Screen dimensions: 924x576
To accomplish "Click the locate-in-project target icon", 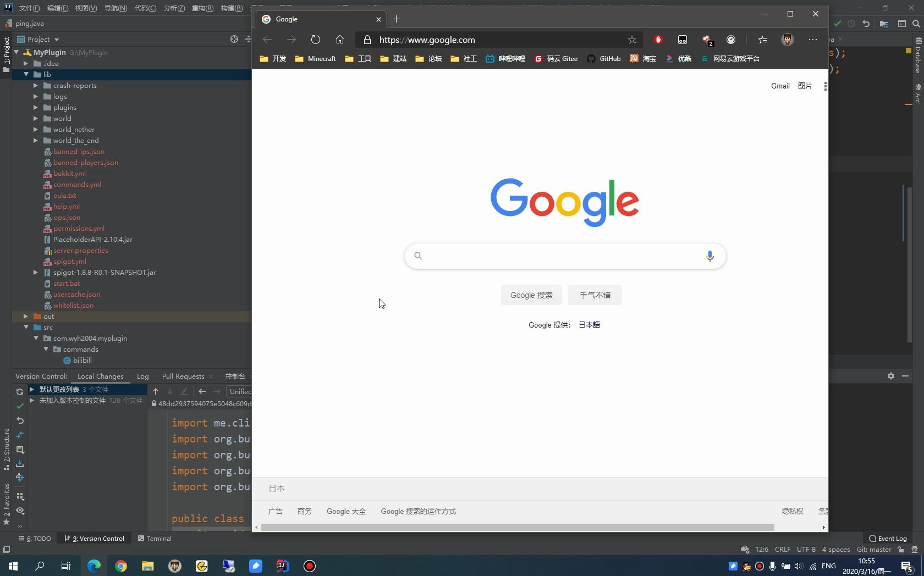I will (234, 39).
